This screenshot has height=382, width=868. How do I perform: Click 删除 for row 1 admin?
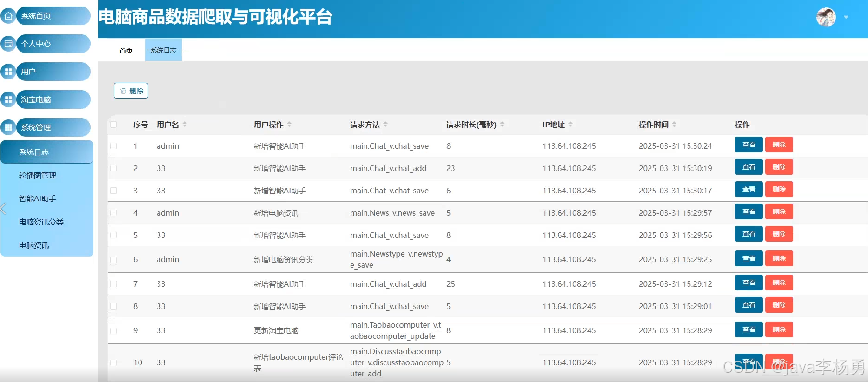(x=779, y=145)
